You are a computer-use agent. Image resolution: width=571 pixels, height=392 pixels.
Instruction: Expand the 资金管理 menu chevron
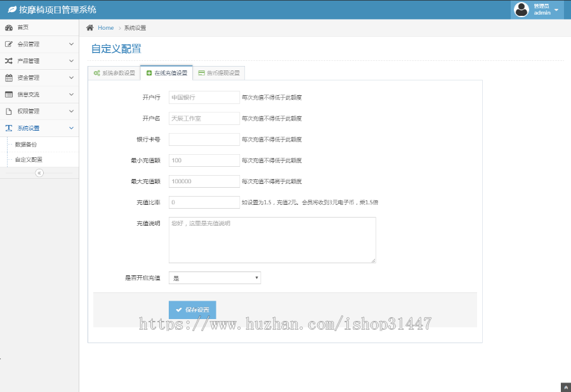coord(71,77)
